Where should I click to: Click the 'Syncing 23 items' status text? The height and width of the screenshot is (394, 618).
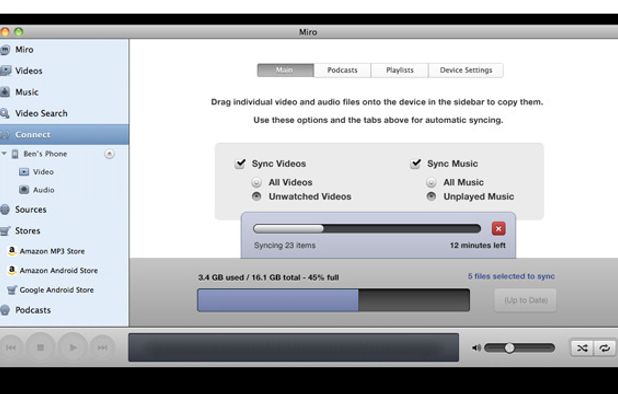point(285,245)
